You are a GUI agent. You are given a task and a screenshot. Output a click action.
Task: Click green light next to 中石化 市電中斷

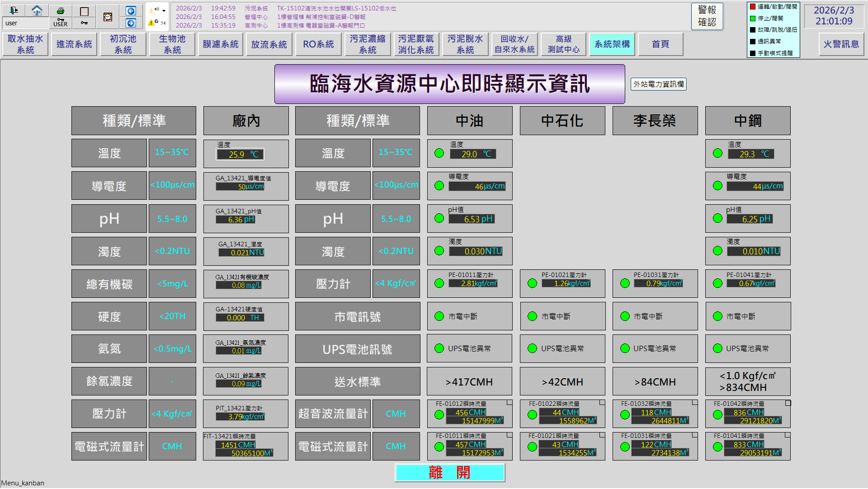click(x=532, y=316)
